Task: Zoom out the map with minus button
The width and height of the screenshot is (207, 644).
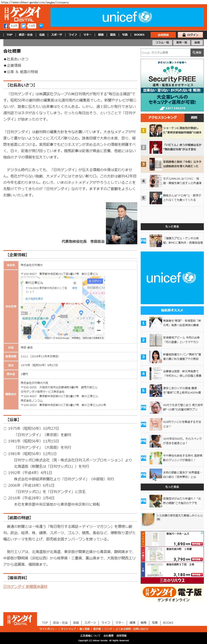Action: [x=99, y=330]
